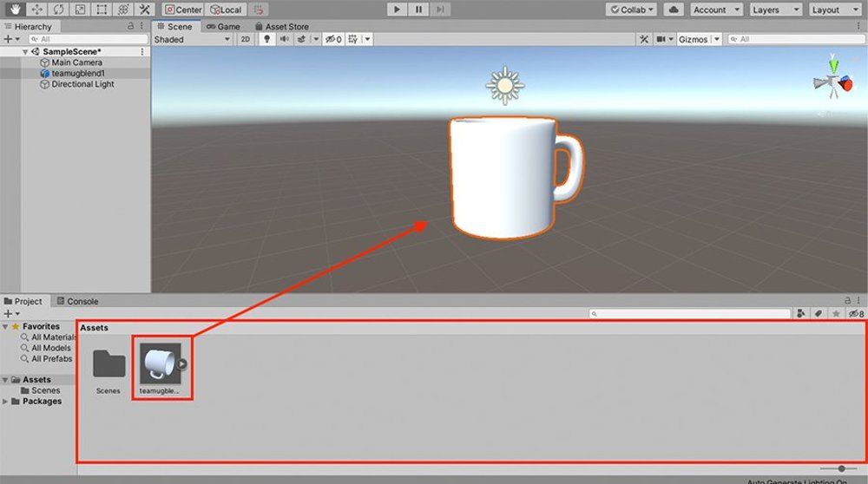868x484 pixels.
Task: Select the Move tool
Action: pyautogui.click(x=36, y=10)
